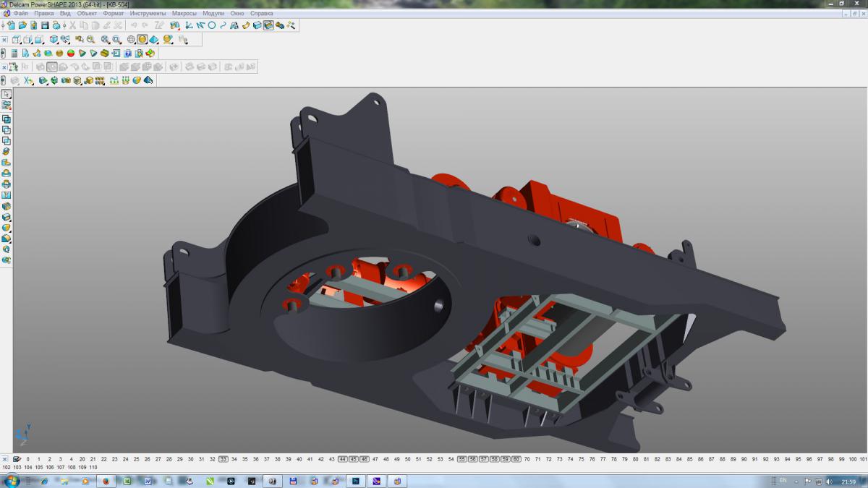Open the levels dialog icon beside level 0
The width and height of the screenshot is (868, 488).
pos(17,459)
